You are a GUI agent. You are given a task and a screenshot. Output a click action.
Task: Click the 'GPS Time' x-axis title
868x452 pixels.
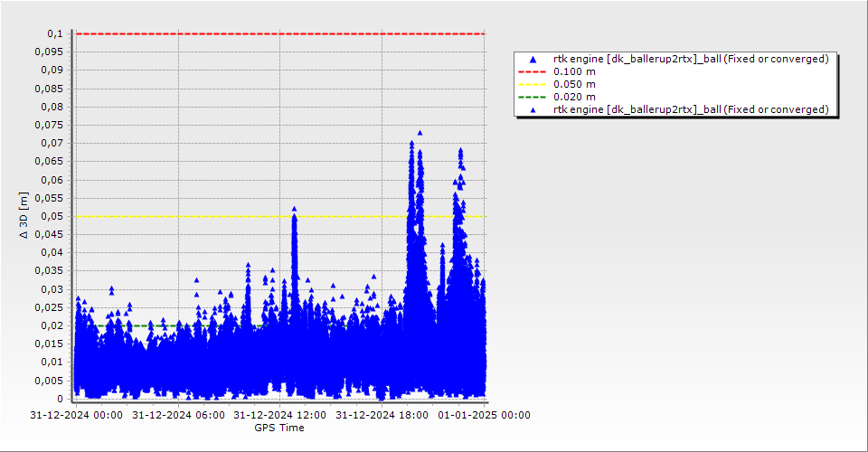tap(279, 428)
